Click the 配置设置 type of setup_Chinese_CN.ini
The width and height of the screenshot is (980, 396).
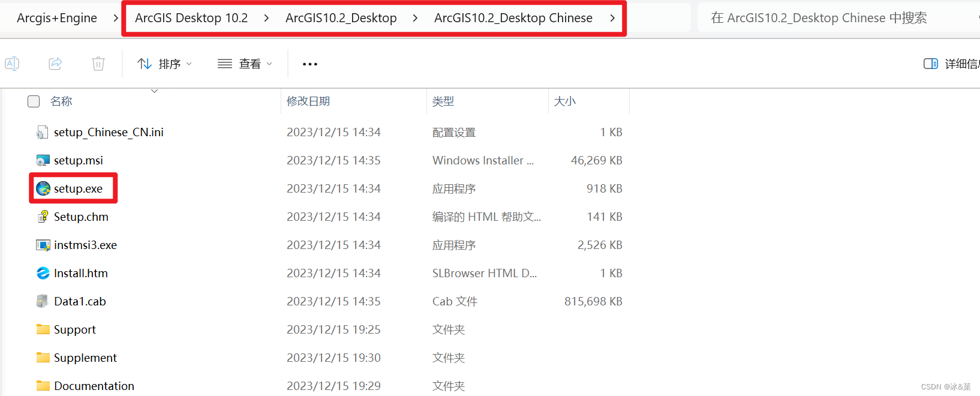pos(454,132)
